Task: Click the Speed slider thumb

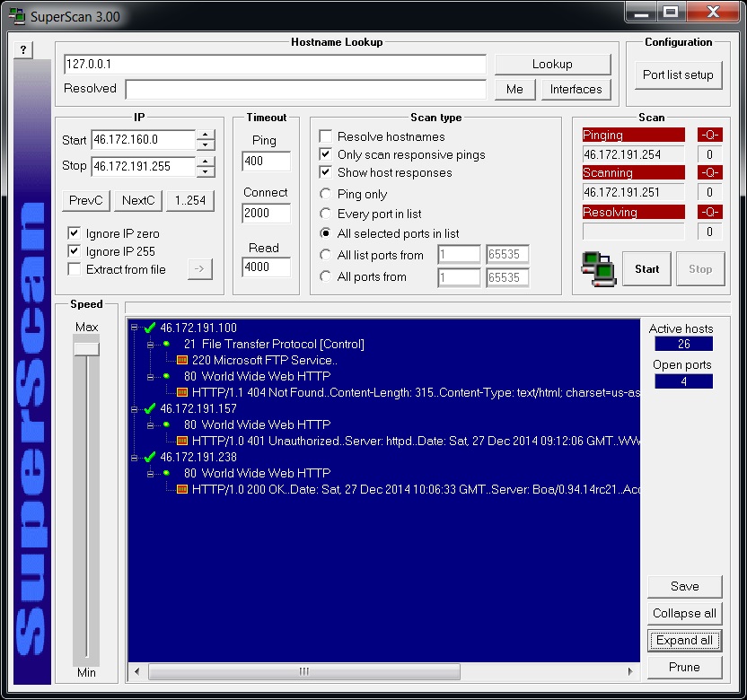Action: (87, 349)
